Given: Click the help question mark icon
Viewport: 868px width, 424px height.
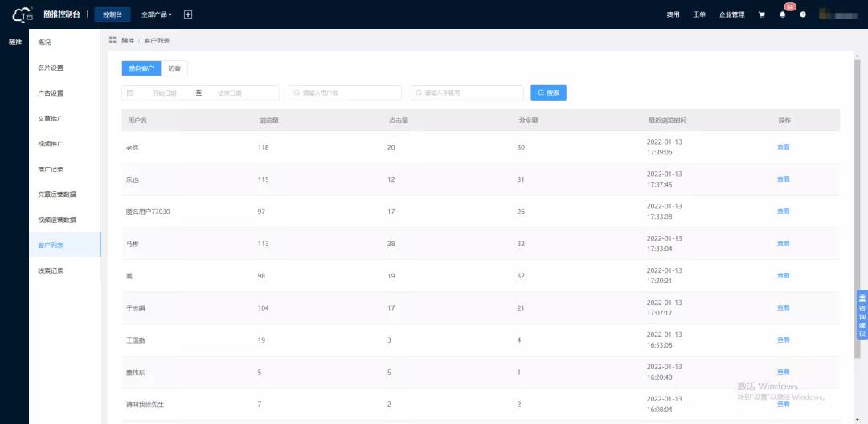Looking at the screenshot, I should (803, 14).
